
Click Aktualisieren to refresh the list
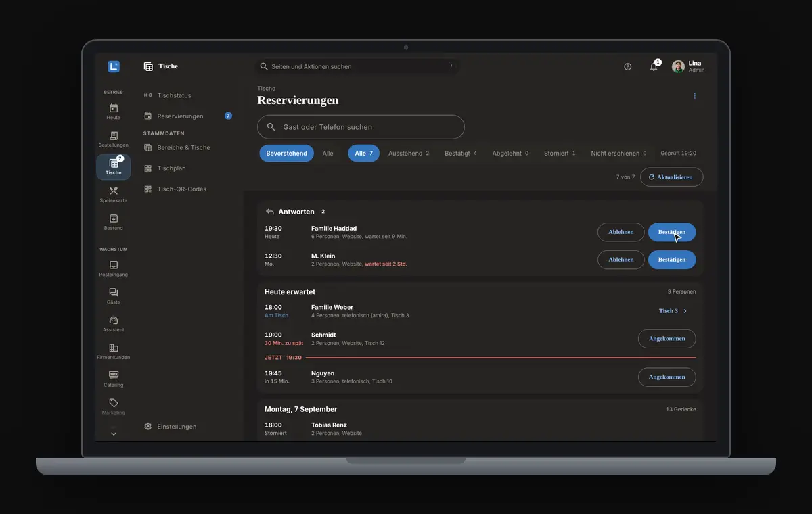[x=671, y=177]
